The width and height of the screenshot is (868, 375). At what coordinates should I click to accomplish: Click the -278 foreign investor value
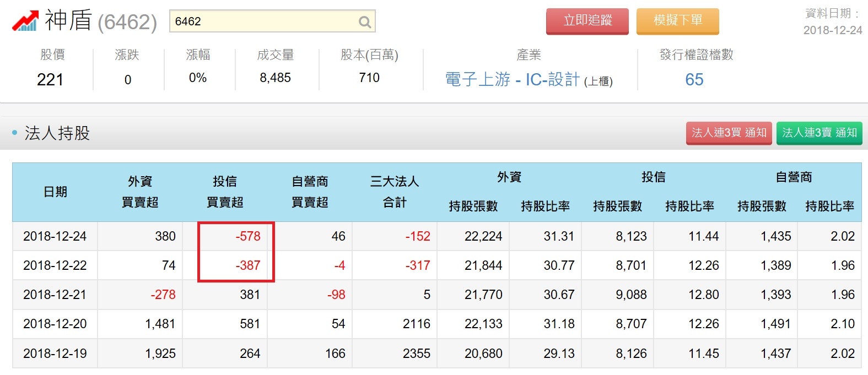point(163,295)
